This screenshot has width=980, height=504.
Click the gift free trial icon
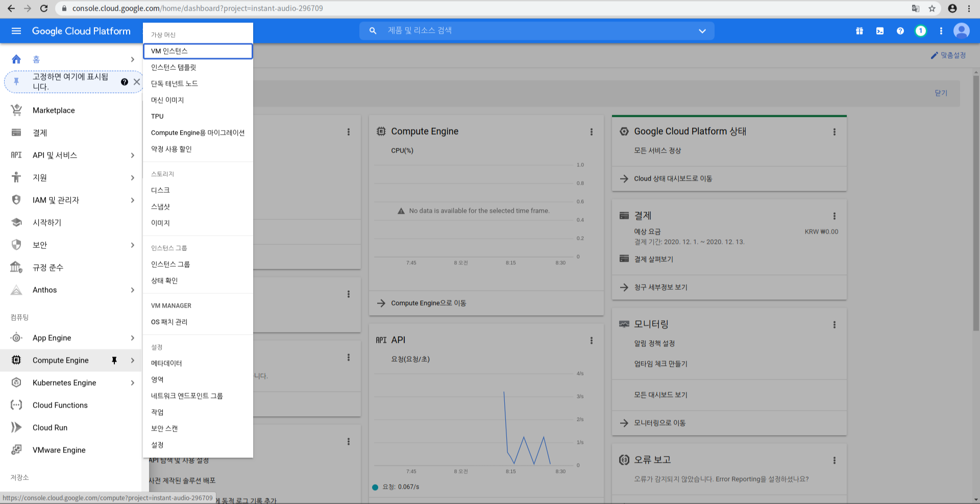[x=860, y=31]
